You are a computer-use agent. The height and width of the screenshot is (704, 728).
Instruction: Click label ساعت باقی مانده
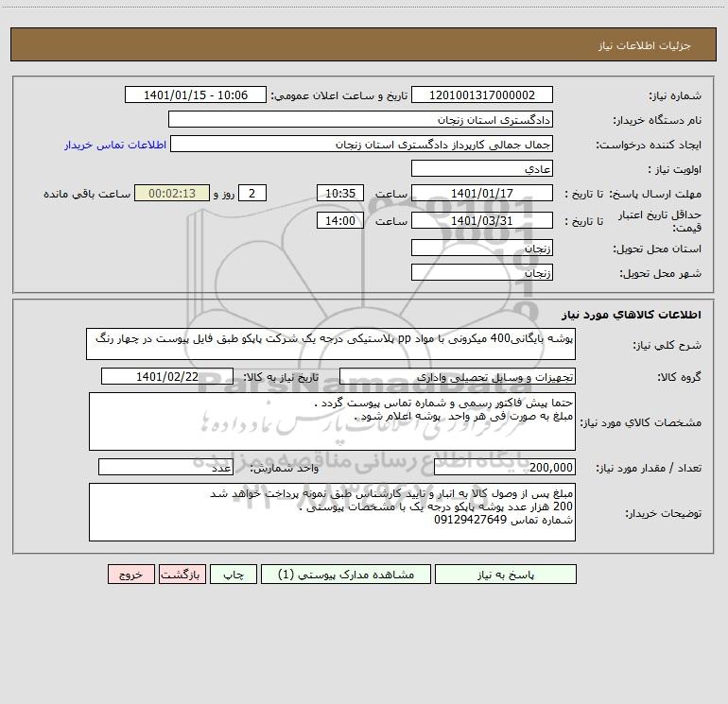coord(87,194)
